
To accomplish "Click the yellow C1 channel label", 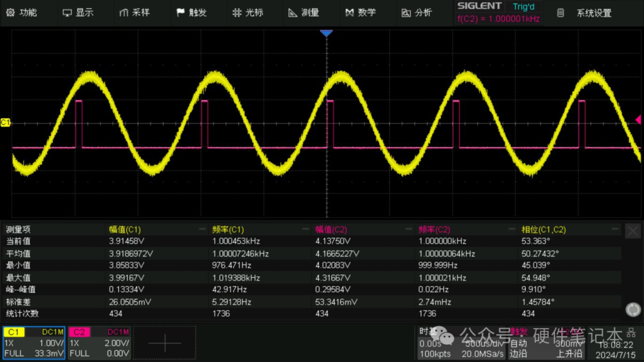I will pos(14,332).
